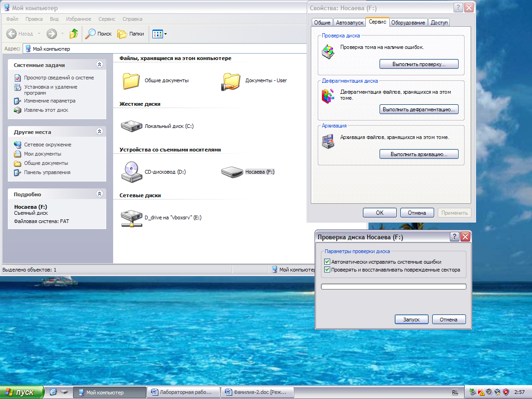Click help question mark in Проверка диска dialog
532x399 pixels.
point(454,237)
